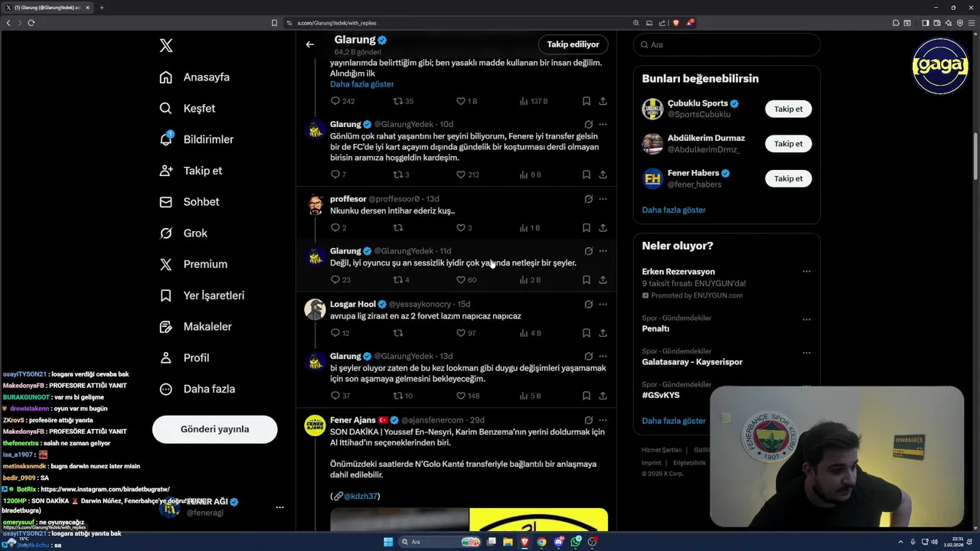The width and height of the screenshot is (980, 551).
Task: Open account menu for FENER AĞI
Action: (x=279, y=507)
